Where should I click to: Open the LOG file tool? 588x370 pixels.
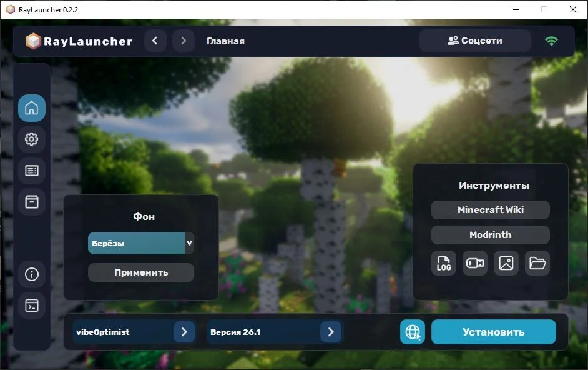tap(444, 263)
